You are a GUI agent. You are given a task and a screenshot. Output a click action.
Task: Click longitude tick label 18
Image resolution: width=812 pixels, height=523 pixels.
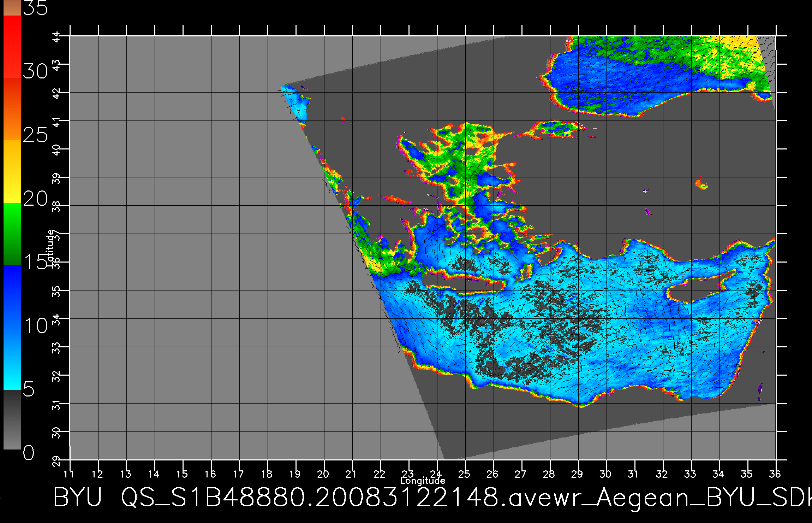(x=266, y=474)
